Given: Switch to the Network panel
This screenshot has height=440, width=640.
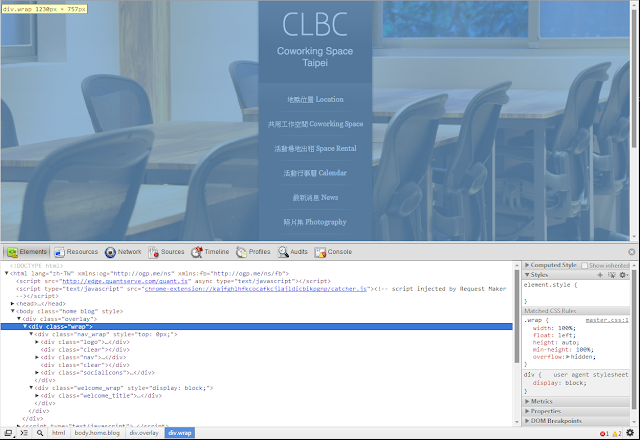Looking at the screenshot, I should tap(123, 252).
